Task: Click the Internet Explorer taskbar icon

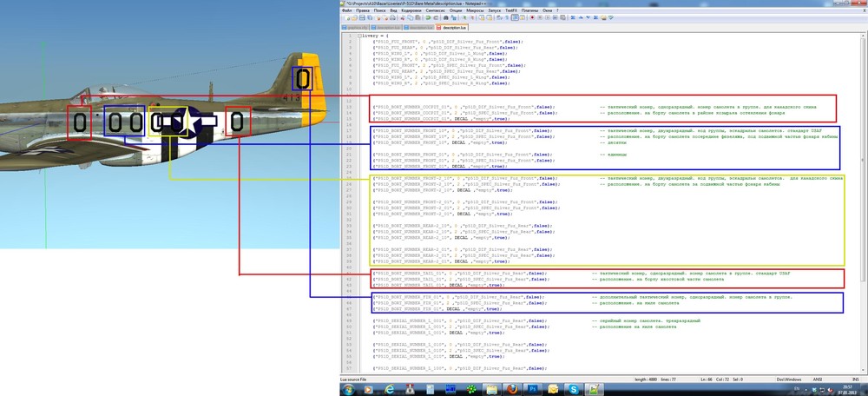Action: 388,389
